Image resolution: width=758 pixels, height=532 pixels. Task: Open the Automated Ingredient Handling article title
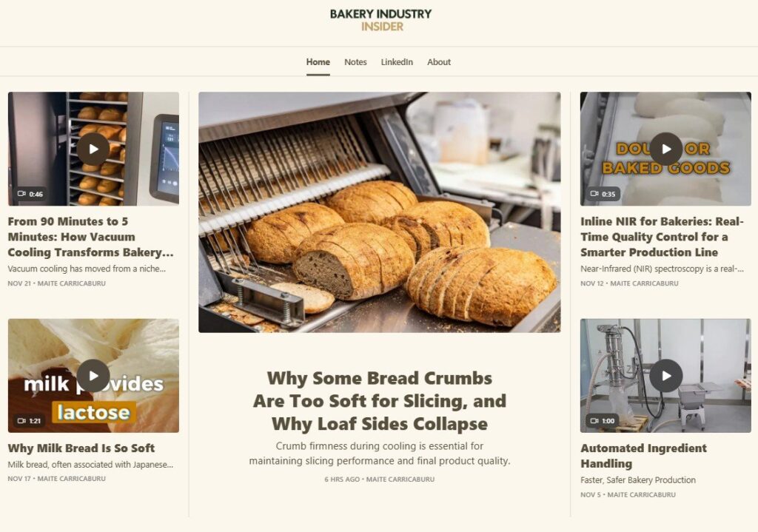(643, 456)
